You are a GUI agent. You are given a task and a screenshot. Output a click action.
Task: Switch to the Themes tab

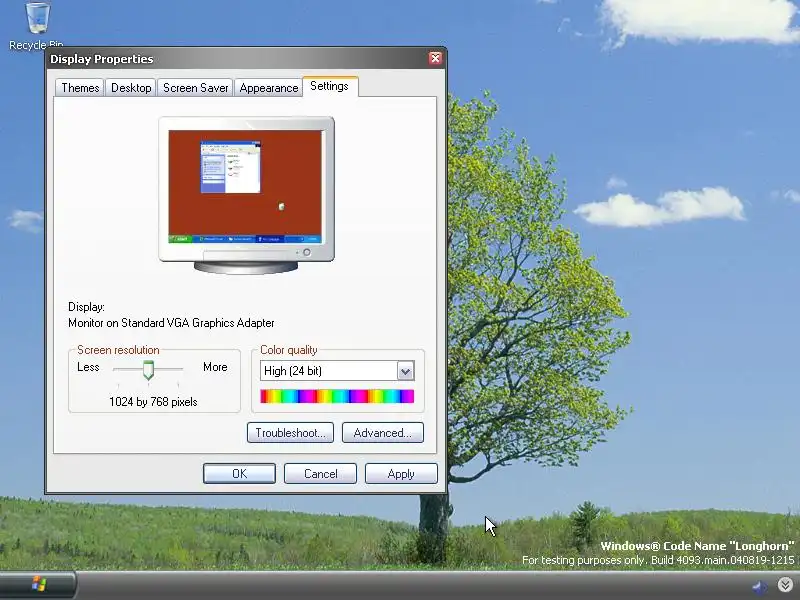tap(80, 88)
